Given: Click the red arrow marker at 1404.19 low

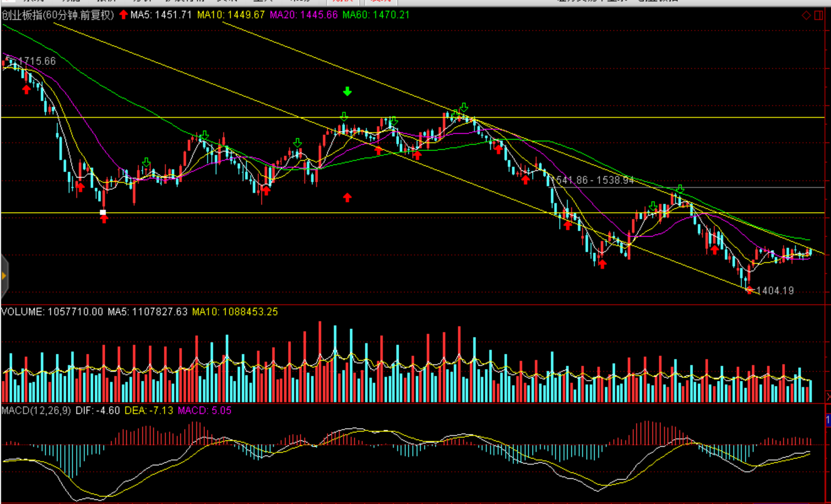Looking at the screenshot, I should [x=749, y=290].
